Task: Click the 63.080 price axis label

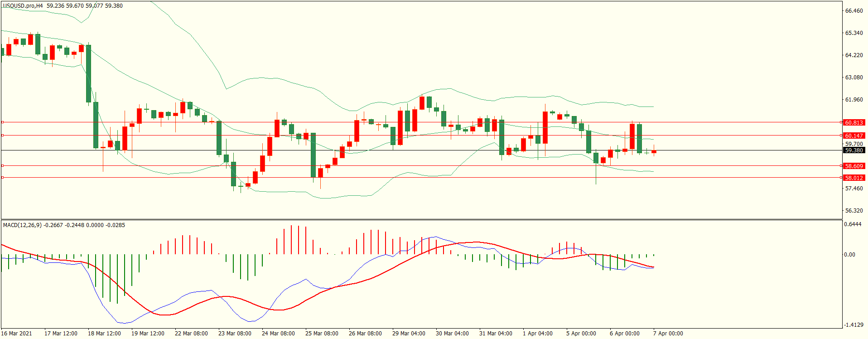Action: pyautogui.click(x=854, y=77)
